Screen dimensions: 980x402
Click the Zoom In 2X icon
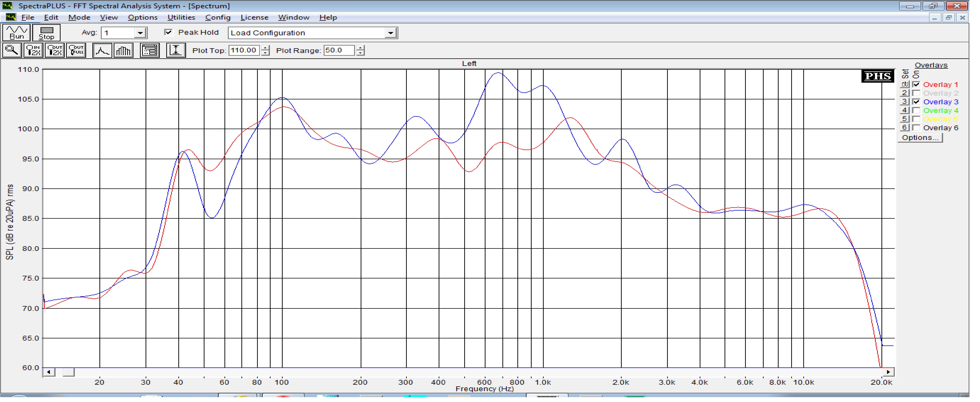point(33,51)
